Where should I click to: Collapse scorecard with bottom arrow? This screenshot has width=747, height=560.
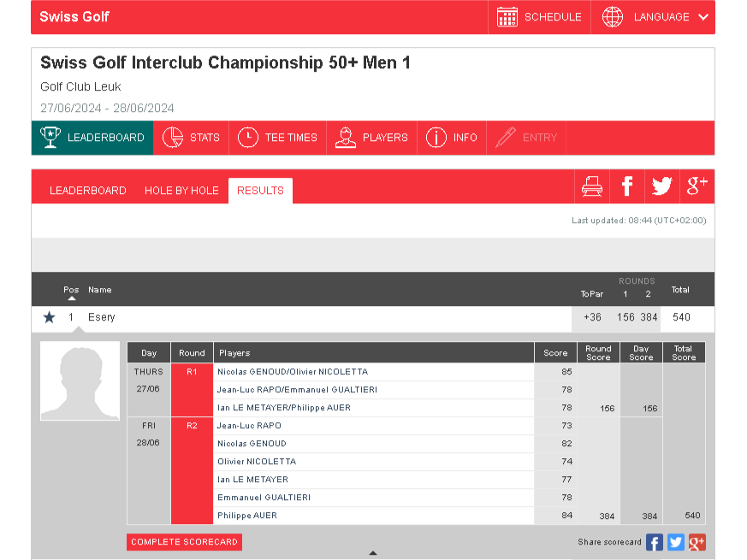pyautogui.click(x=373, y=553)
